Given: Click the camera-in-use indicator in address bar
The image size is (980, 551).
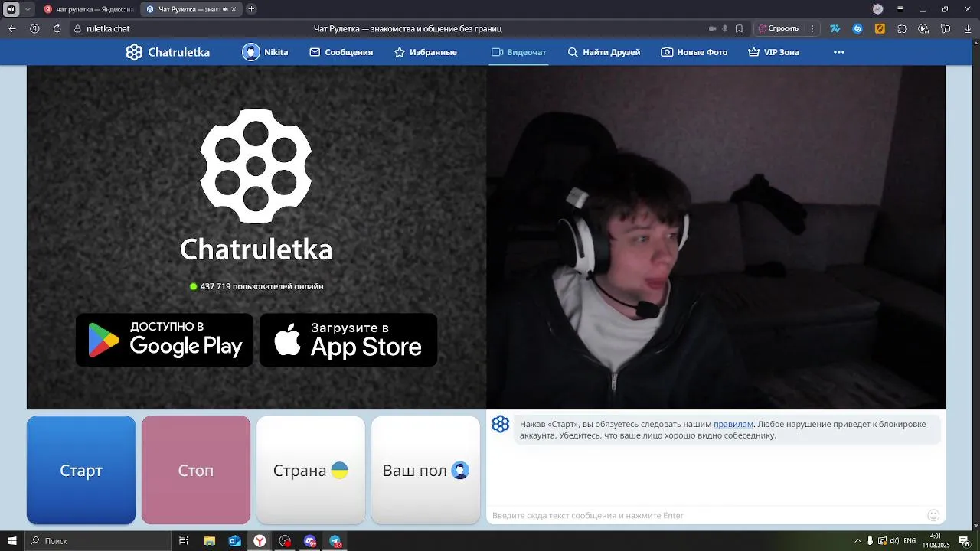Looking at the screenshot, I should [x=712, y=28].
